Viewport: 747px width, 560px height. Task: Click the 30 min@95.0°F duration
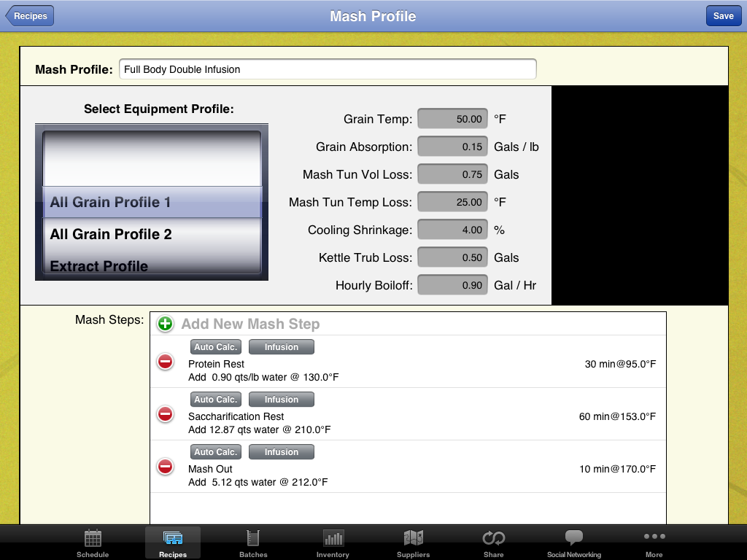pos(620,364)
